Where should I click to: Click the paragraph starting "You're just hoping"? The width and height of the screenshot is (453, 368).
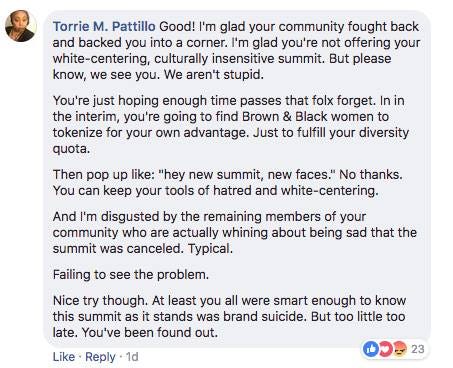point(231,125)
